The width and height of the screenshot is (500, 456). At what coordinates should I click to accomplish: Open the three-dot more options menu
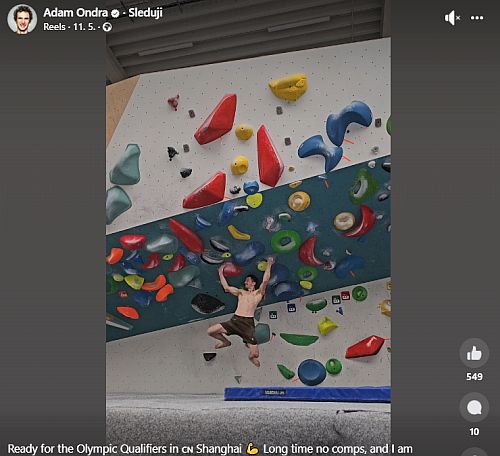tap(477, 18)
